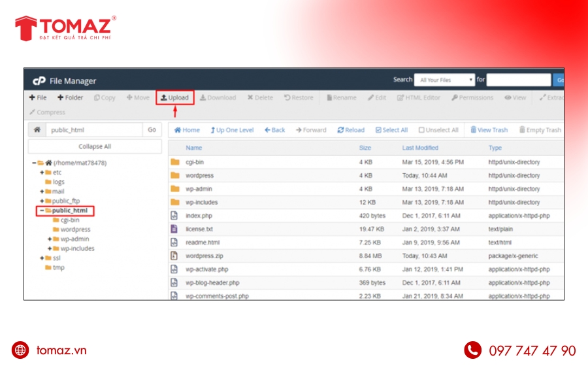Click the Upload toolbar button

(175, 97)
